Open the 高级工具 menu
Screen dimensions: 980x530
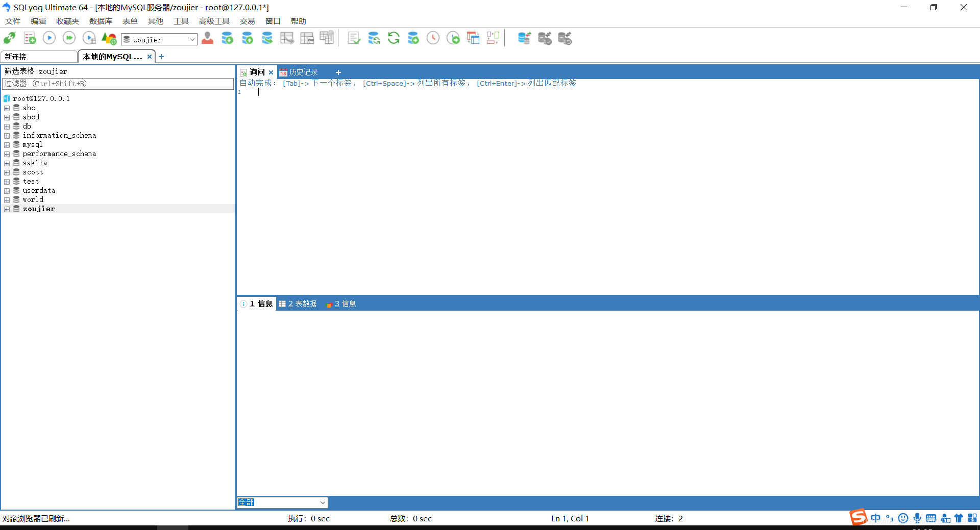(214, 21)
